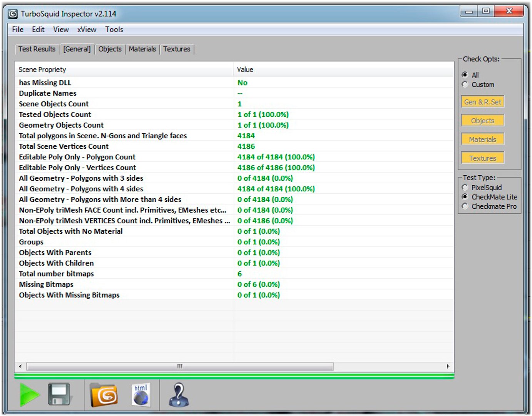Screen dimensions: 532x416
Task: Choose PixelSquid test type
Action: 465,188
